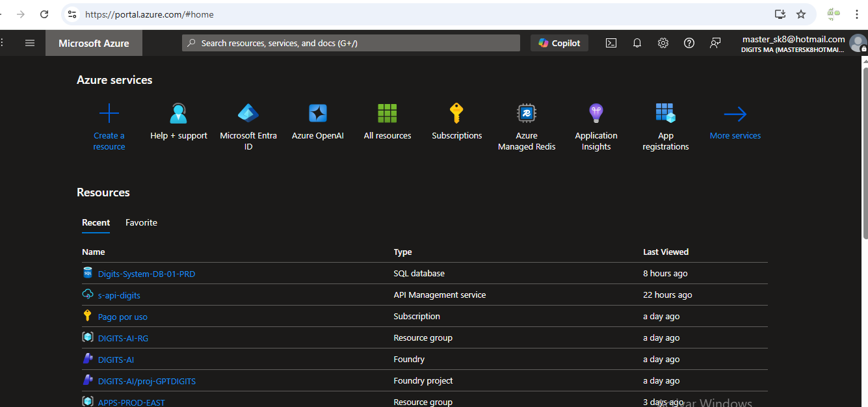Open s-api-digits resource link

pos(119,295)
